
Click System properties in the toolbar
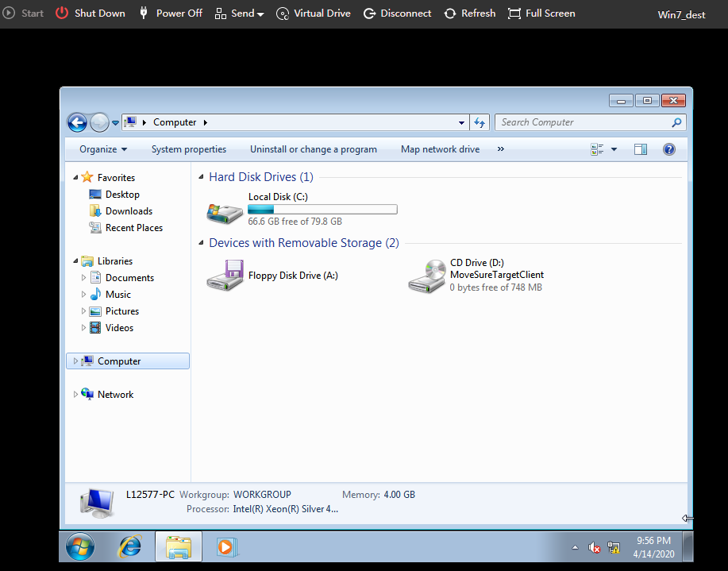189,149
